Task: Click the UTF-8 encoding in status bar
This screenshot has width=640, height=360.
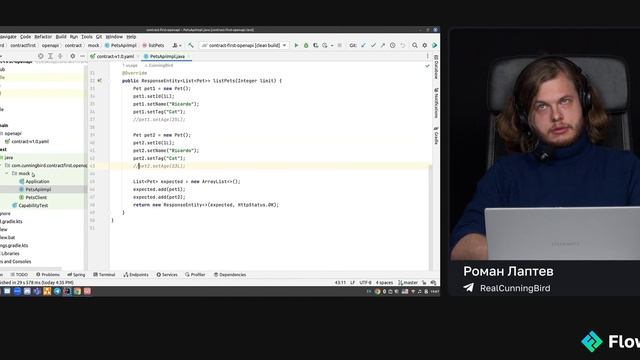Action: tap(365, 282)
